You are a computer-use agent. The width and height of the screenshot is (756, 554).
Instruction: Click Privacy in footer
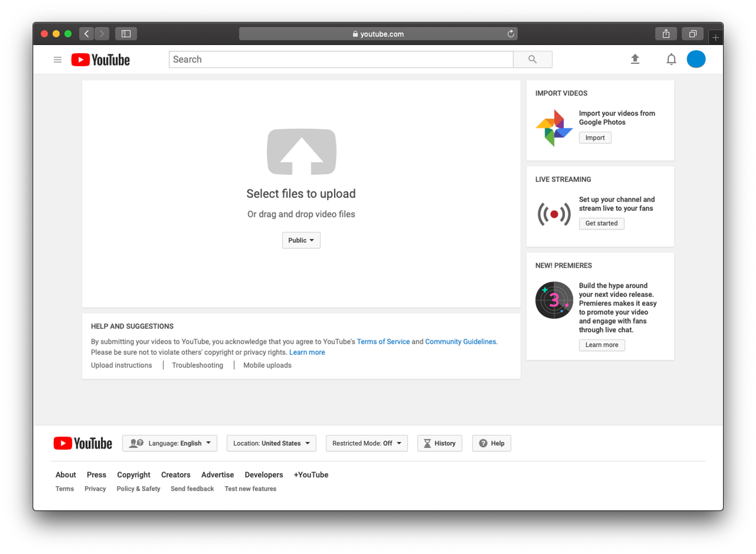coord(95,489)
